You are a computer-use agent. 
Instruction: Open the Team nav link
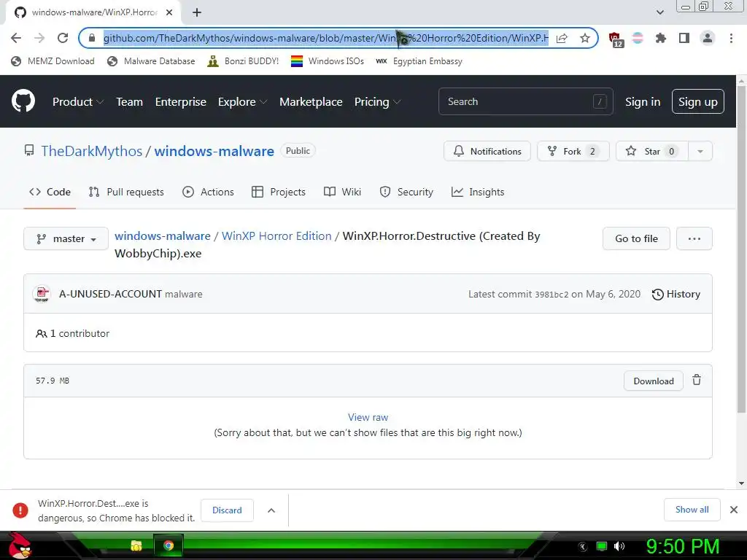(129, 102)
